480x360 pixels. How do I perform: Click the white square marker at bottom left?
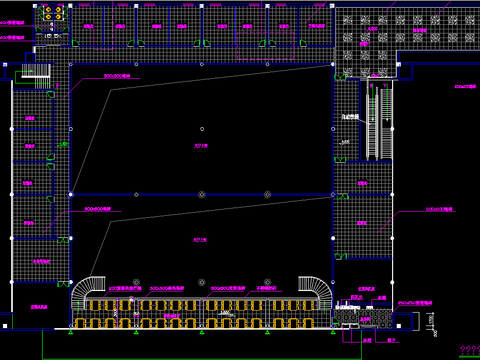click(x=5, y=326)
